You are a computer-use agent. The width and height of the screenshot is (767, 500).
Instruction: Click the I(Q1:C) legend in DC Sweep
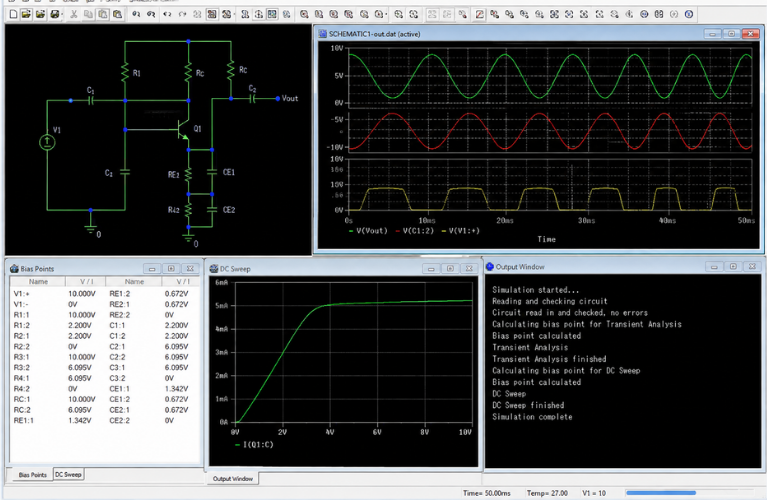254,445
